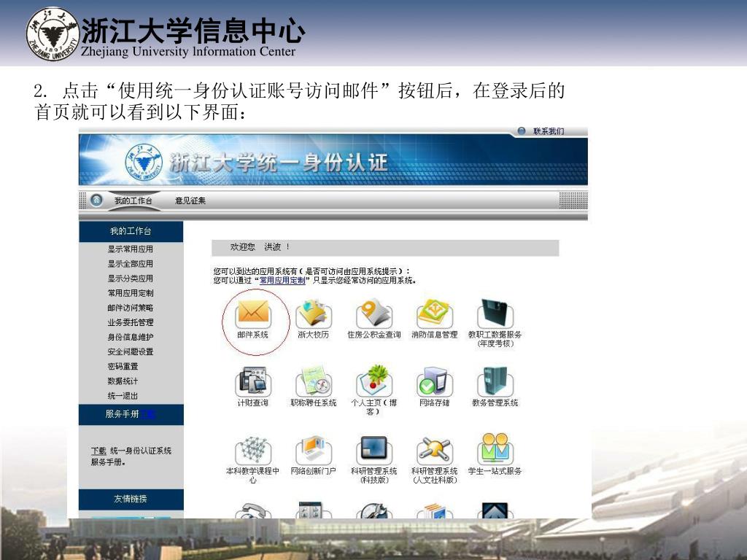
Task: Click the round icon beside 联系我们
Action: point(522,131)
